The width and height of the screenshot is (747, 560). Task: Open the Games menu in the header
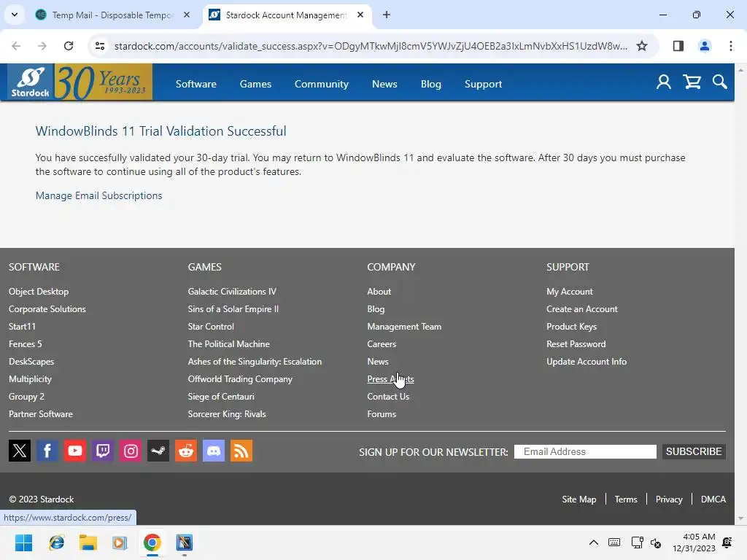255,84
